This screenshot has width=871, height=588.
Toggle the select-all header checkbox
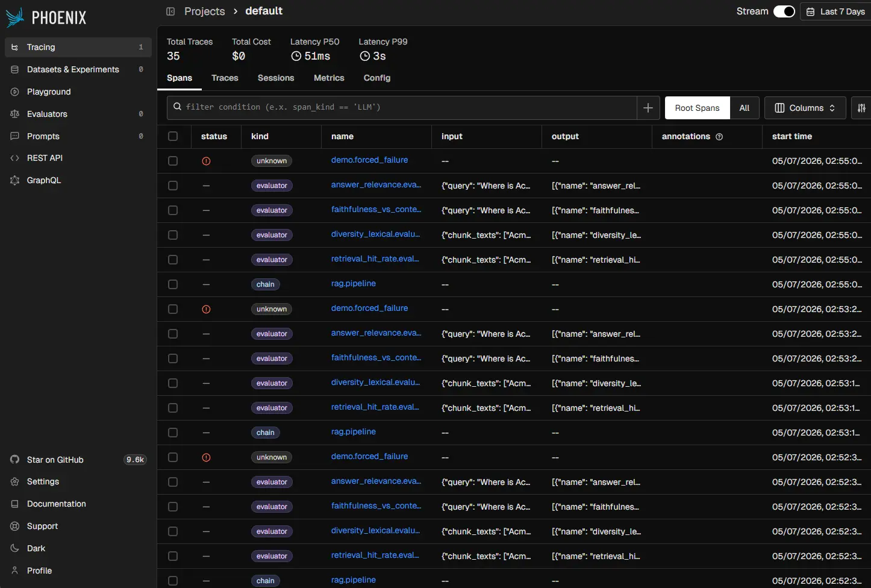tap(173, 136)
